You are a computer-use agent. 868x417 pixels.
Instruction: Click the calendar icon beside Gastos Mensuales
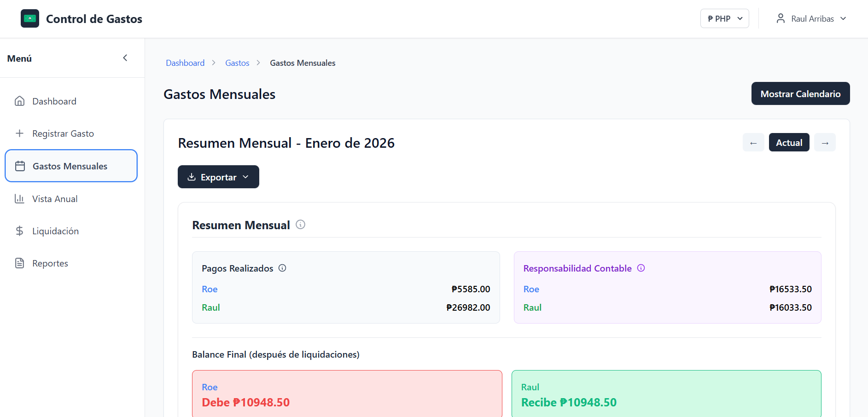point(20,166)
